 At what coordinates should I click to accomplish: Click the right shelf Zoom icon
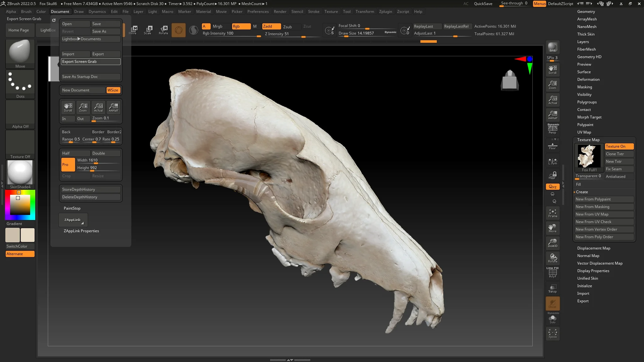(x=552, y=85)
